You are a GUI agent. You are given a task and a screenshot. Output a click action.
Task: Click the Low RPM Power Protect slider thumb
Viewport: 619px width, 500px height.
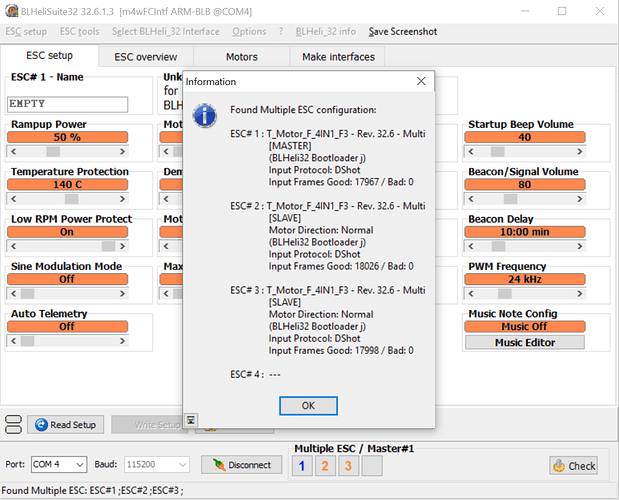pos(108,246)
